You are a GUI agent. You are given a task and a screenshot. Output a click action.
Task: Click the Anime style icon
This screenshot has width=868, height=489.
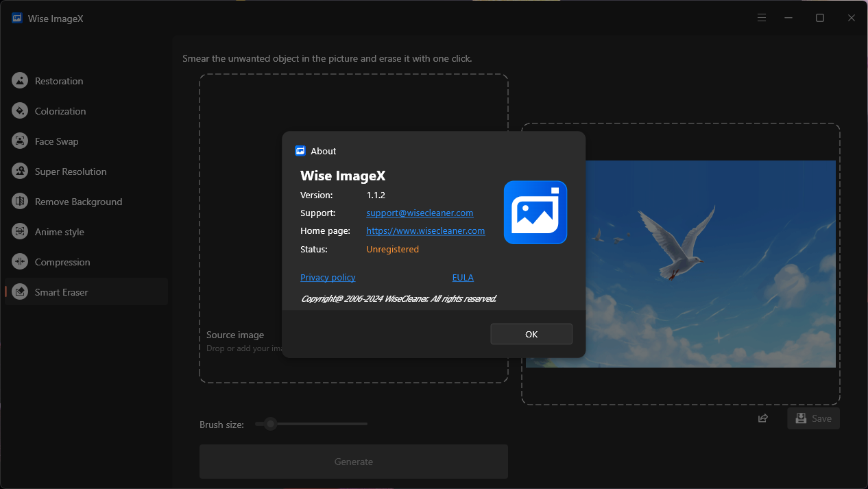click(x=20, y=232)
